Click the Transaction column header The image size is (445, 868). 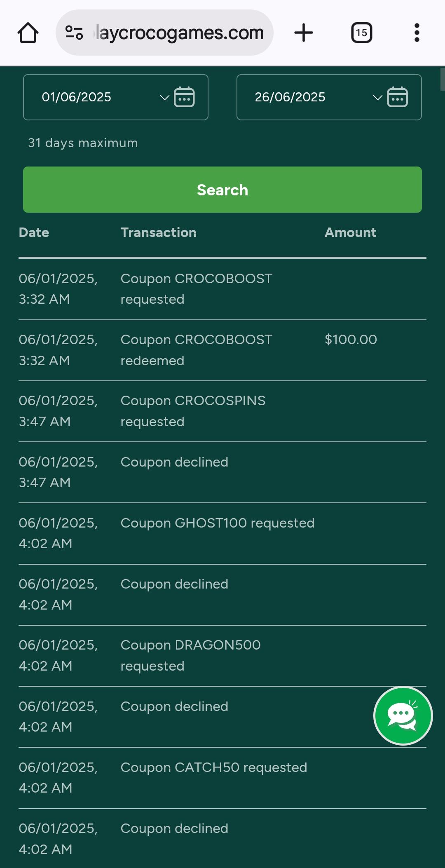[x=158, y=232]
